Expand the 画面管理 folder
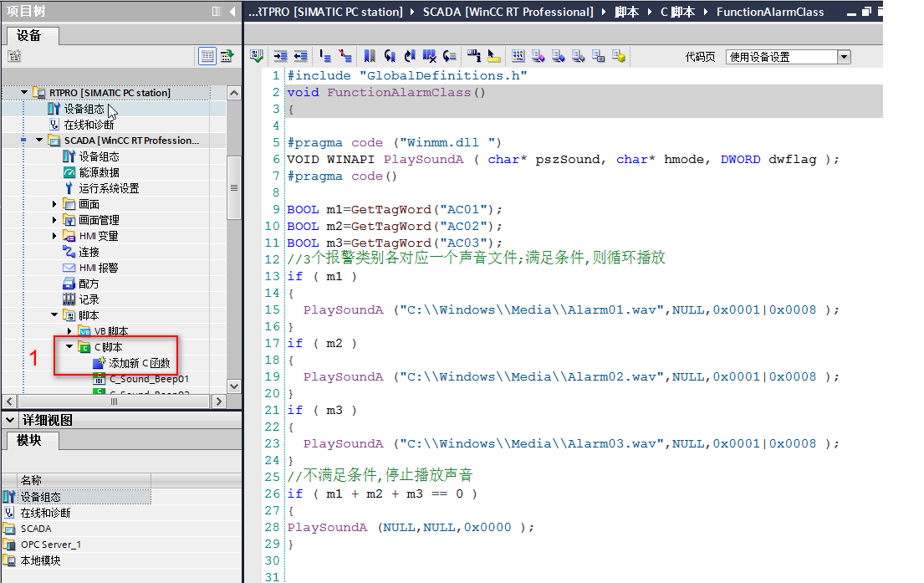The image size is (924, 583). point(54,220)
